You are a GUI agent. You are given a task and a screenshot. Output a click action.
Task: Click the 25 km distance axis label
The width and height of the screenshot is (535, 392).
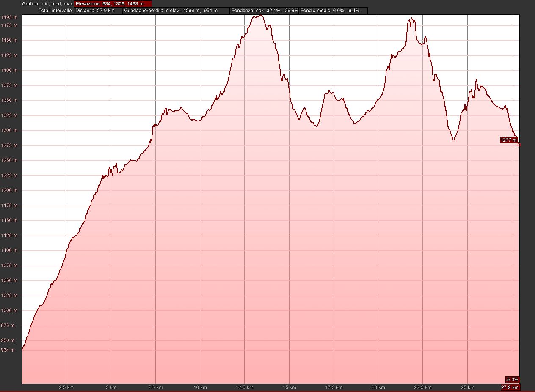pyautogui.click(x=467, y=387)
